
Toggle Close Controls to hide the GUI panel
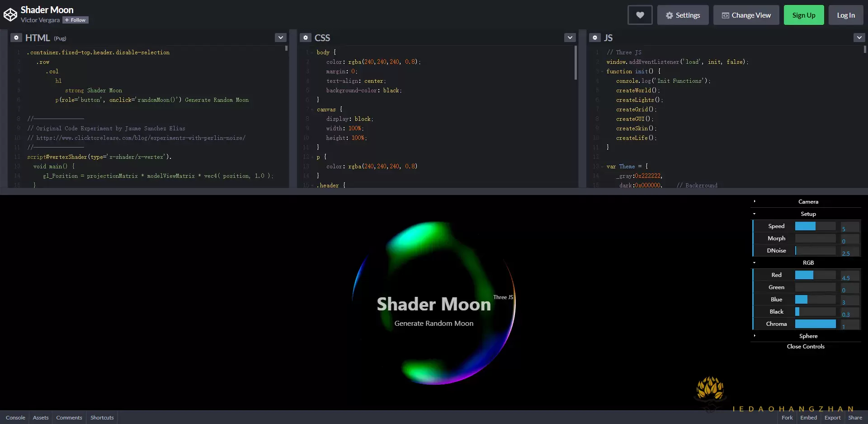coord(806,346)
